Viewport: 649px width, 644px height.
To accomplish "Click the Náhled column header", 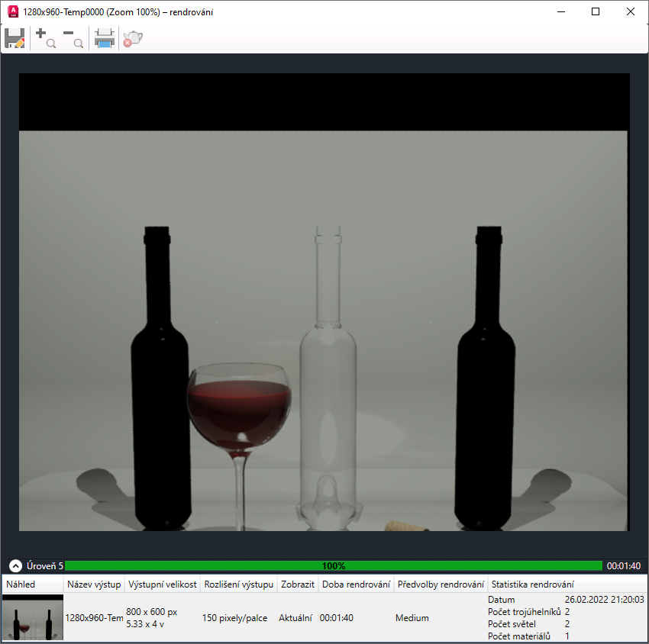I will point(32,584).
